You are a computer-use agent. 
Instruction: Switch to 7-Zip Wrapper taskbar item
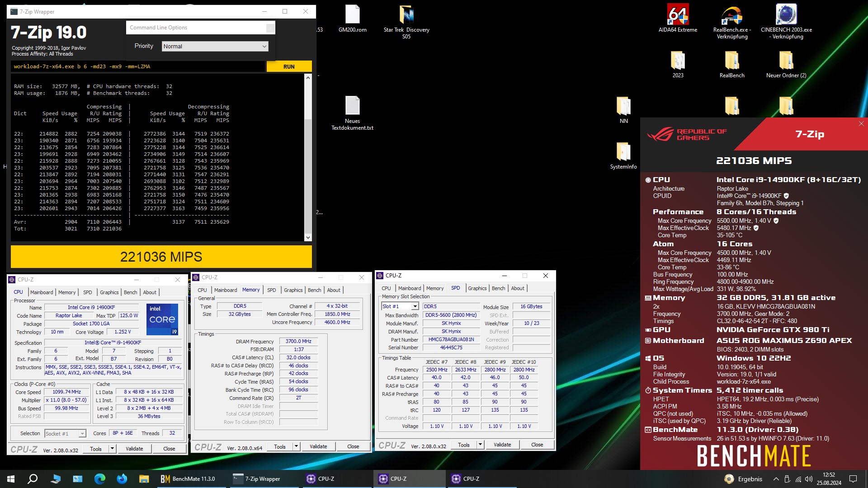(263, 479)
